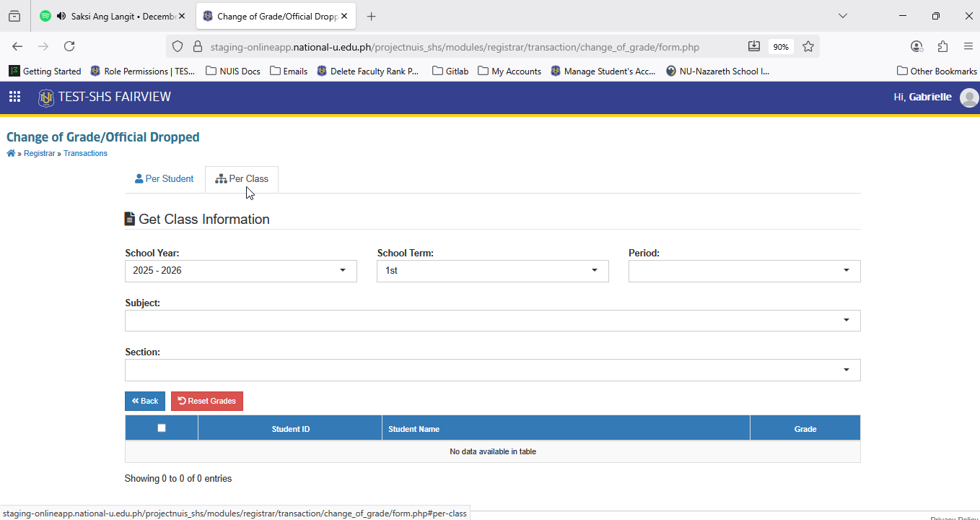Follow the Registrar breadcrumb link
The image size is (980, 520).
39,153
